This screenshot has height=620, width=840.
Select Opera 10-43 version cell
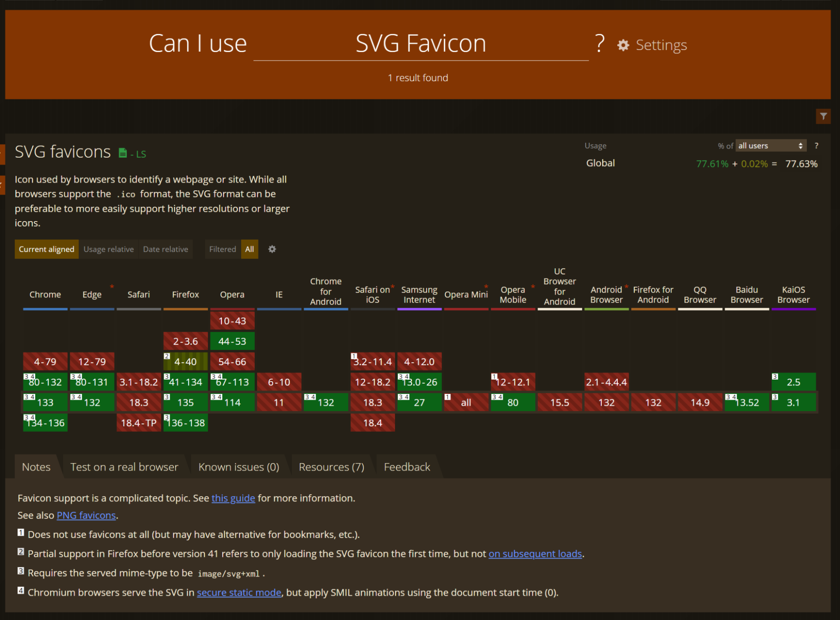pyautogui.click(x=232, y=321)
